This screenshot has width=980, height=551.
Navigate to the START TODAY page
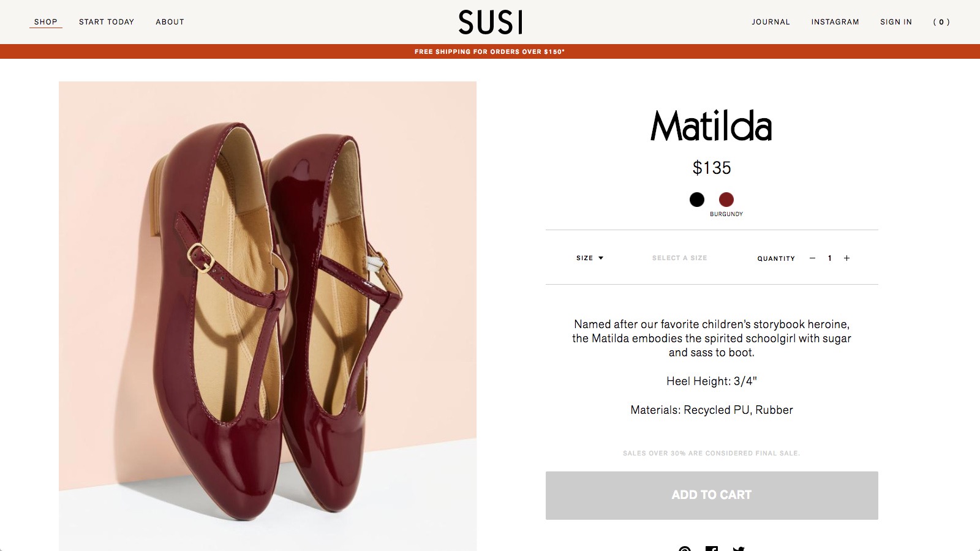[x=106, y=21]
